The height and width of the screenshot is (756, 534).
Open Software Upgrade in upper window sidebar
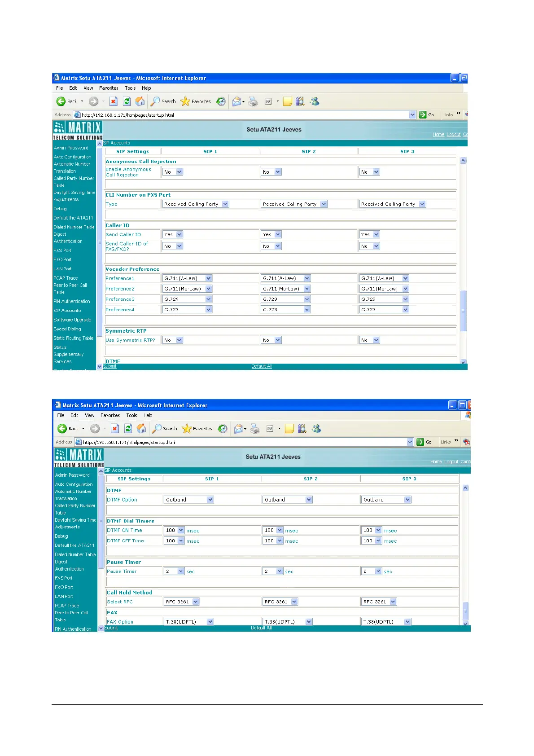pyautogui.click(x=72, y=320)
